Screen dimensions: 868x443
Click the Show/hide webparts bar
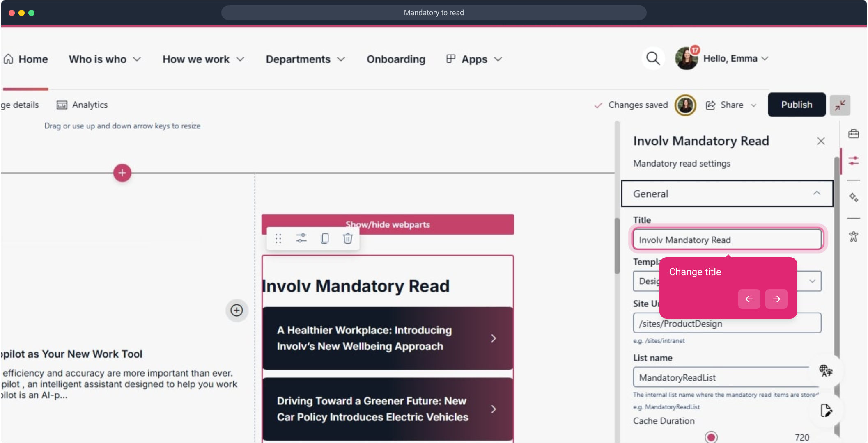[x=387, y=224]
